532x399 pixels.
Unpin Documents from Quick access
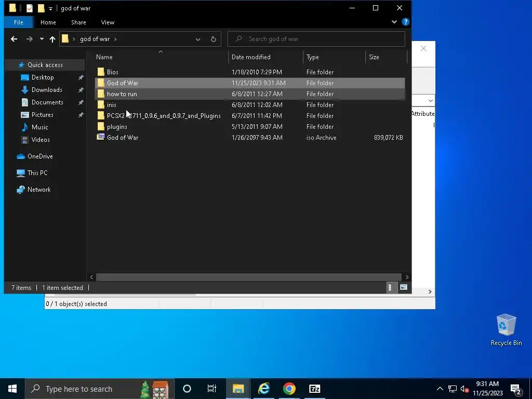pyautogui.click(x=81, y=102)
